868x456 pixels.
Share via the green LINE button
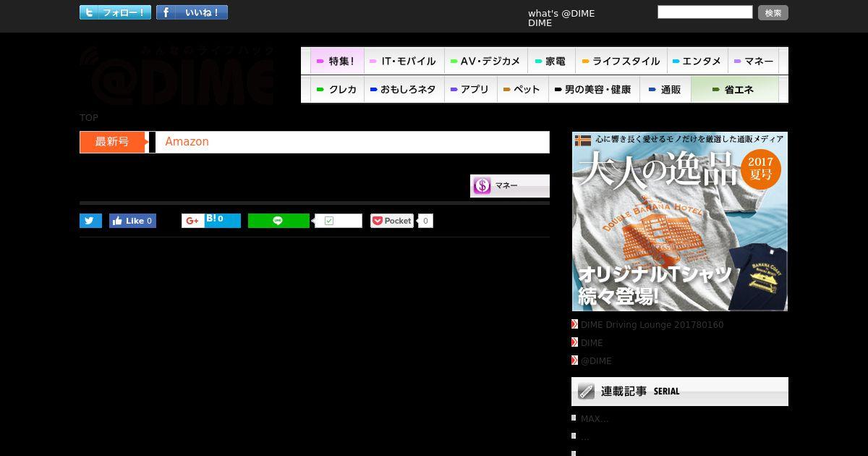click(278, 221)
